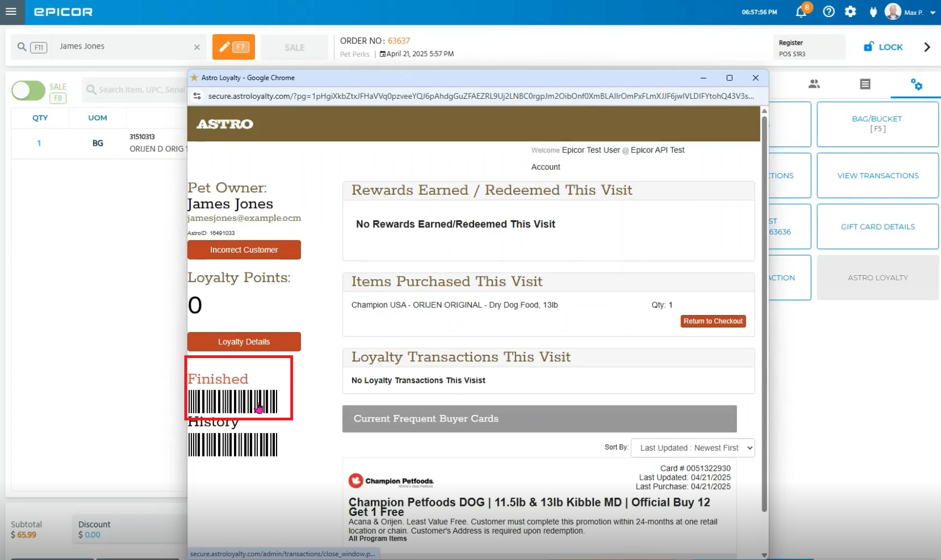Open the Sort By dropdown
Screen dimensions: 941x560
[693, 448]
